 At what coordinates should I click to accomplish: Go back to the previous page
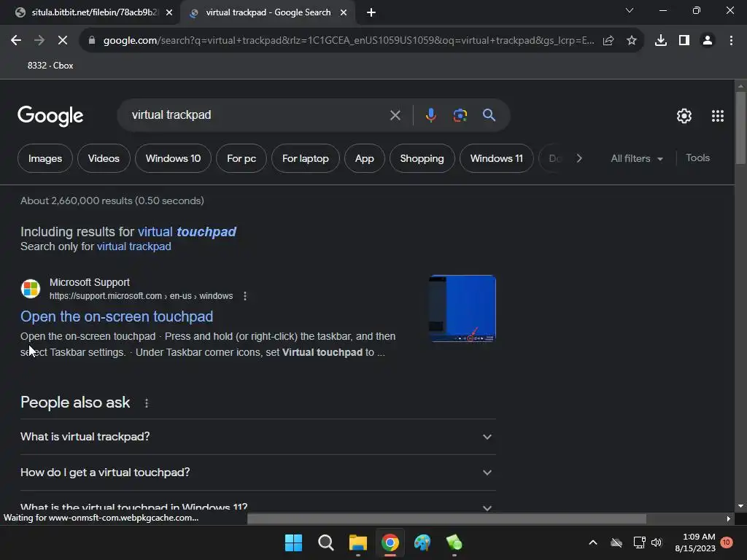point(16,41)
